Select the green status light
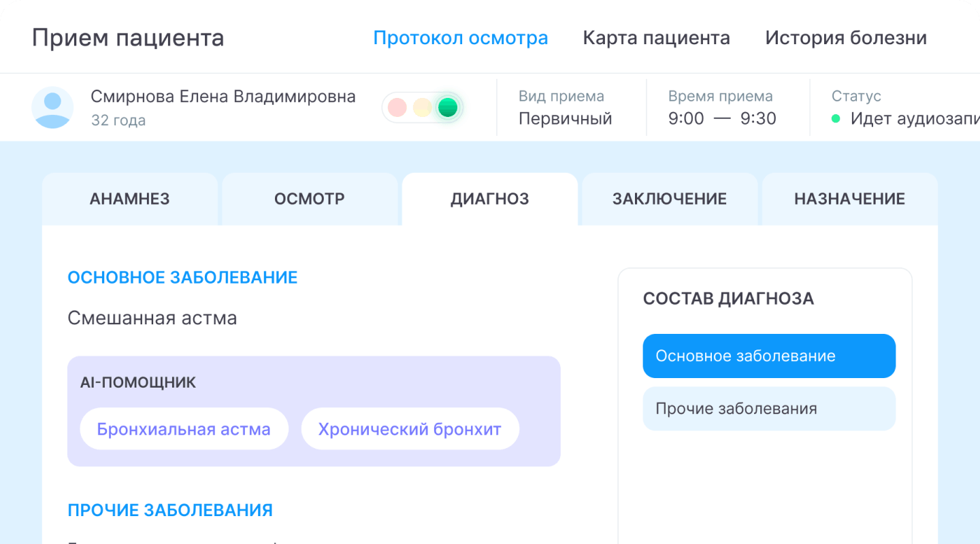The image size is (980, 544). [447, 107]
